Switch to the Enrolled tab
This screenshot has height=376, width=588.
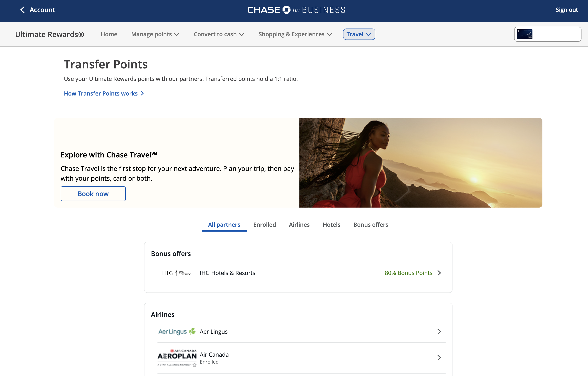264,225
